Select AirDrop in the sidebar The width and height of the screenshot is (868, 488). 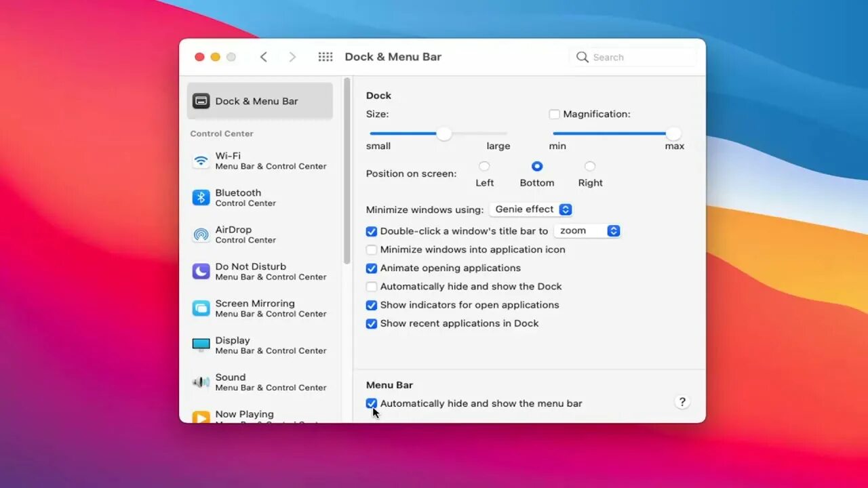click(x=260, y=235)
